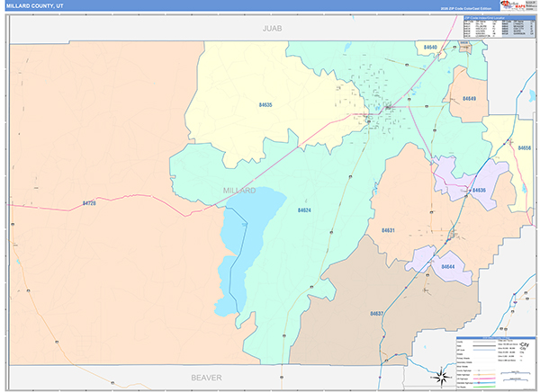540x392 pixels.
Task: Select ZIP code label 84624
Action: 304,210
